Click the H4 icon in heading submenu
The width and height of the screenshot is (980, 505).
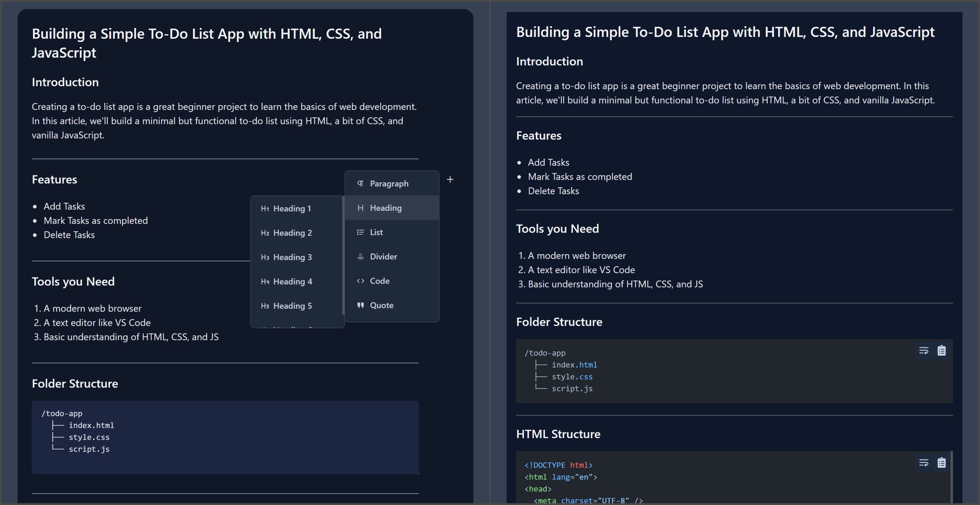pyautogui.click(x=265, y=282)
